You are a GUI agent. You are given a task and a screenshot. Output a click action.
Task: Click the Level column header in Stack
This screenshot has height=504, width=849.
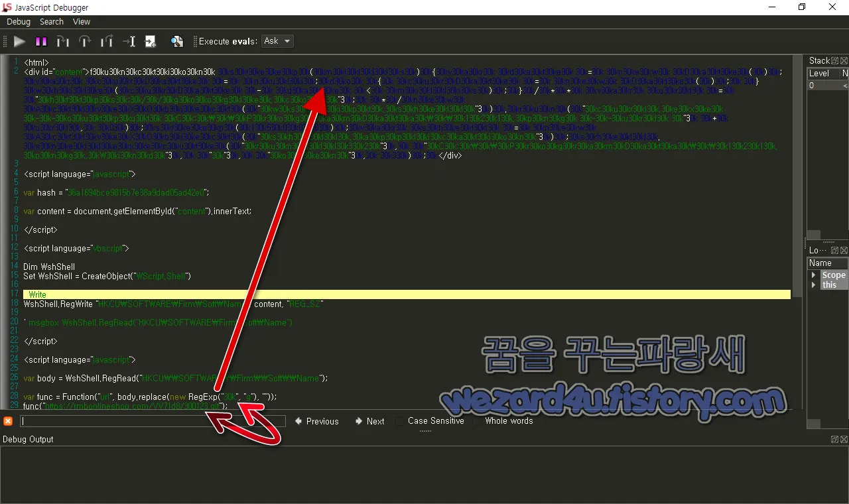click(x=823, y=73)
